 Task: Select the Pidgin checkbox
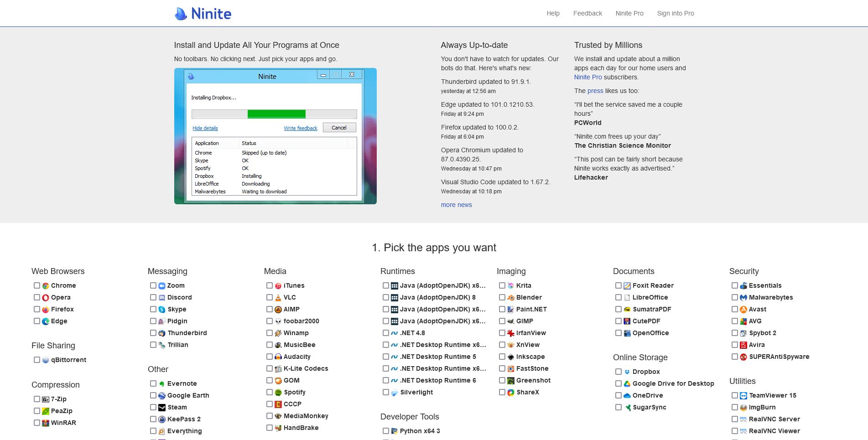click(x=153, y=321)
